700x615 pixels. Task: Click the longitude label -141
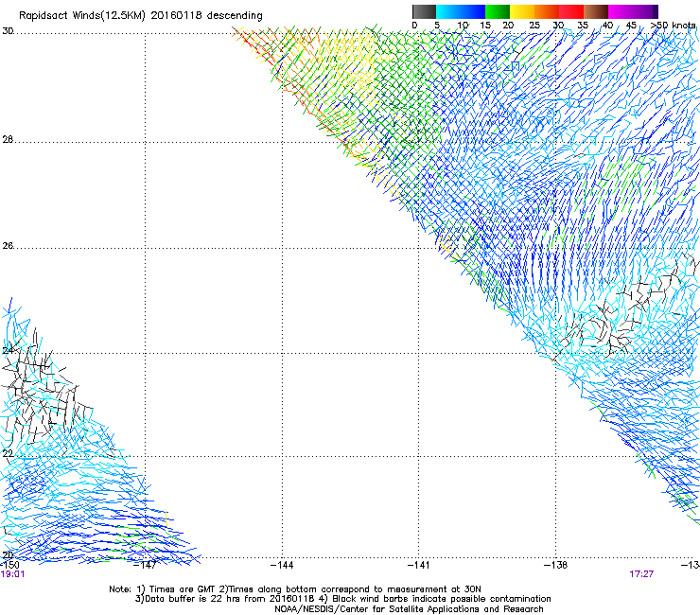[x=419, y=565]
